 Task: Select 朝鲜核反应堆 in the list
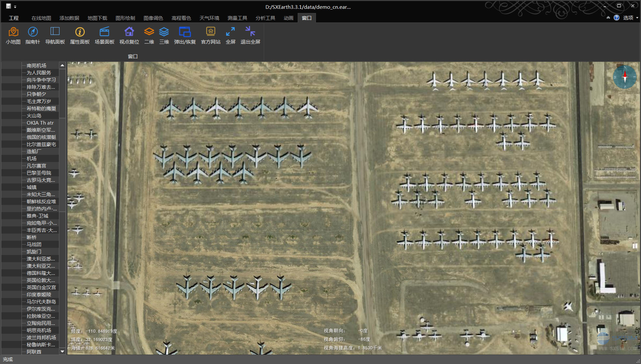pos(41,201)
